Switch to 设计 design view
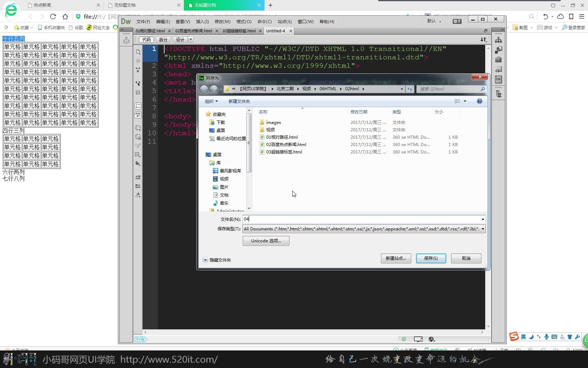This screenshot has height=368, width=588. (x=180, y=40)
